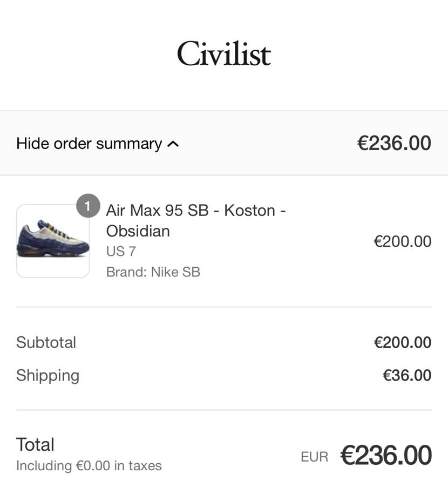Click the EUR currency code
448x494 pixels.
[314, 457]
